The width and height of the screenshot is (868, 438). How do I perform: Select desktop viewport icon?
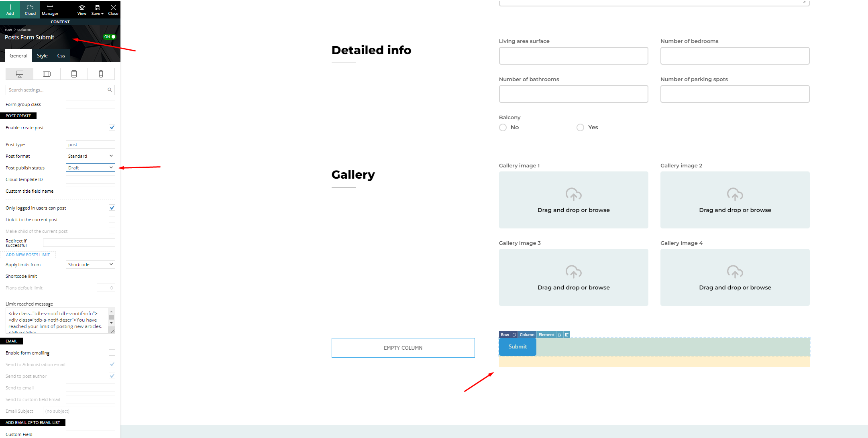pyautogui.click(x=19, y=74)
